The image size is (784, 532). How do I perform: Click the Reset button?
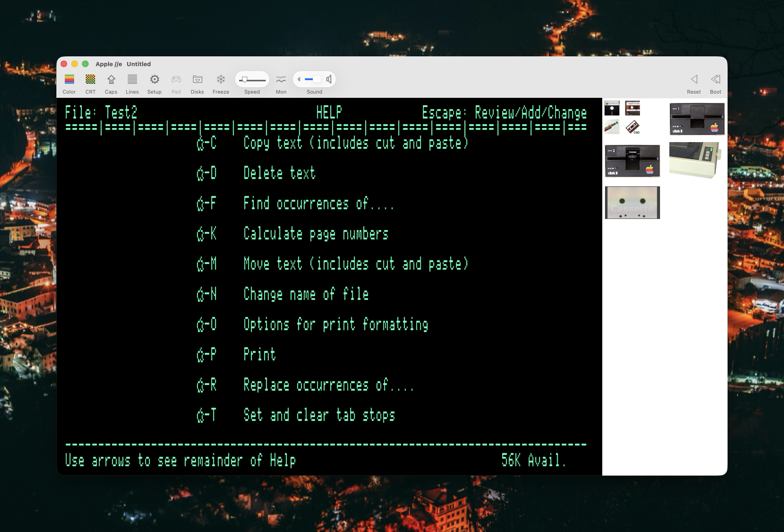694,79
